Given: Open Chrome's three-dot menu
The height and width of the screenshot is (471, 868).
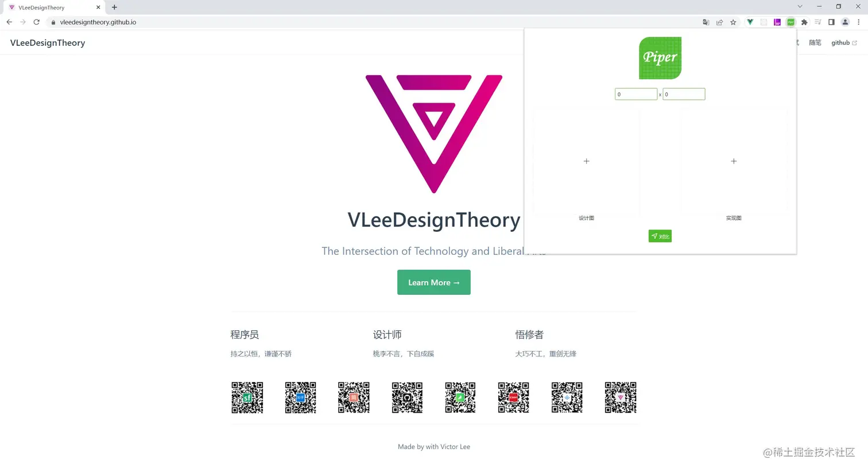Looking at the screenshot, I should click(x=859, y=22).
